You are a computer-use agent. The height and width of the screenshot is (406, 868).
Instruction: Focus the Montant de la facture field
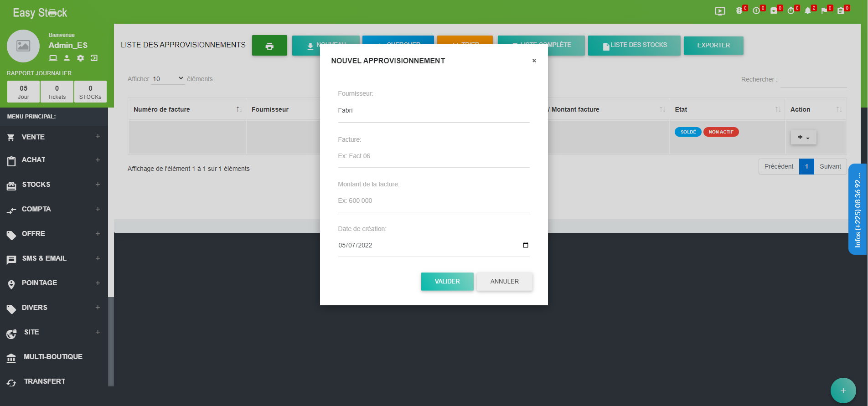pos(433,200)
